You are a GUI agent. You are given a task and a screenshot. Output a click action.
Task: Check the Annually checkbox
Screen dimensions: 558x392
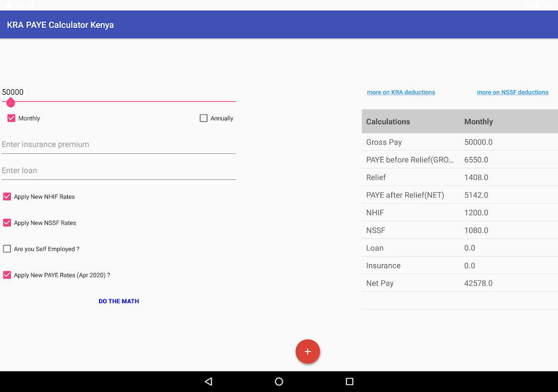tap(203, 118)
